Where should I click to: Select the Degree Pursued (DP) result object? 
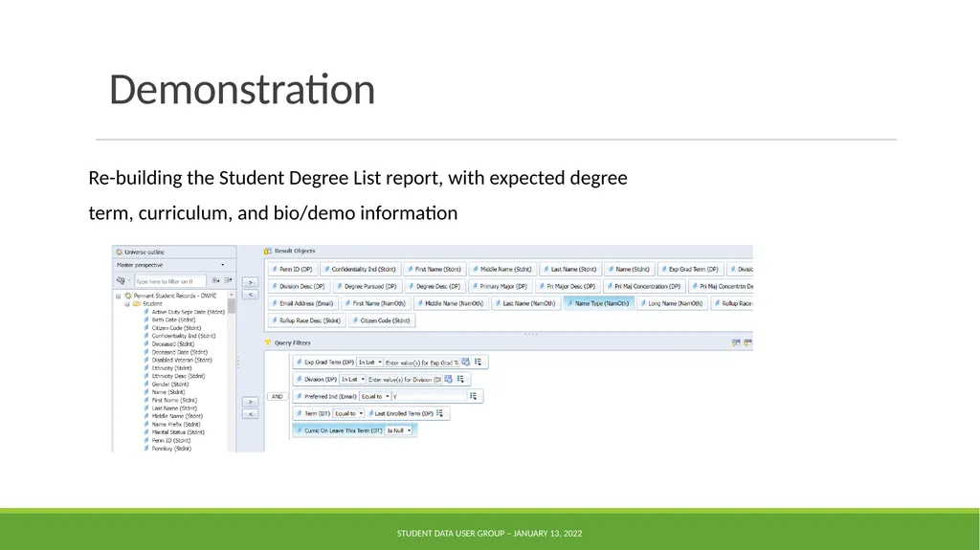pos(367,286)
